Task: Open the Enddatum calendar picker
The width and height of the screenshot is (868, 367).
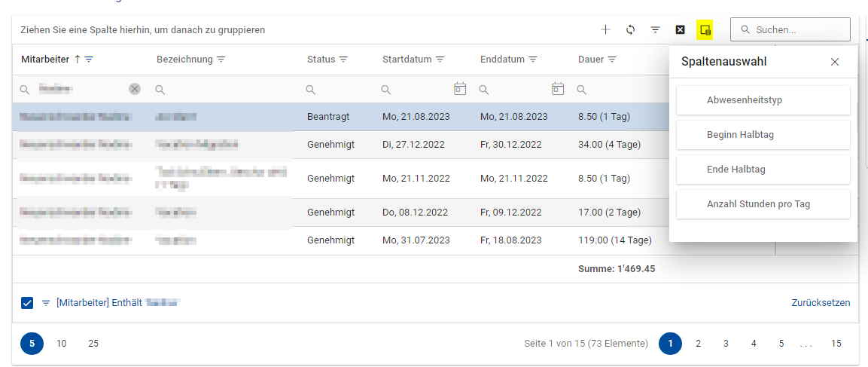Action: [x=558, y=89]
